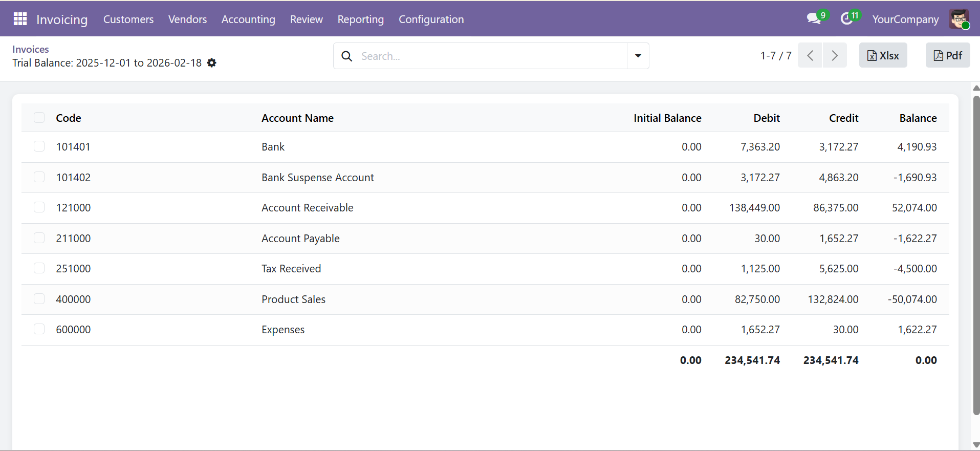Open the apps grid home menu
This screenshot has width=980, height=451.
click(x=20, y=19)
